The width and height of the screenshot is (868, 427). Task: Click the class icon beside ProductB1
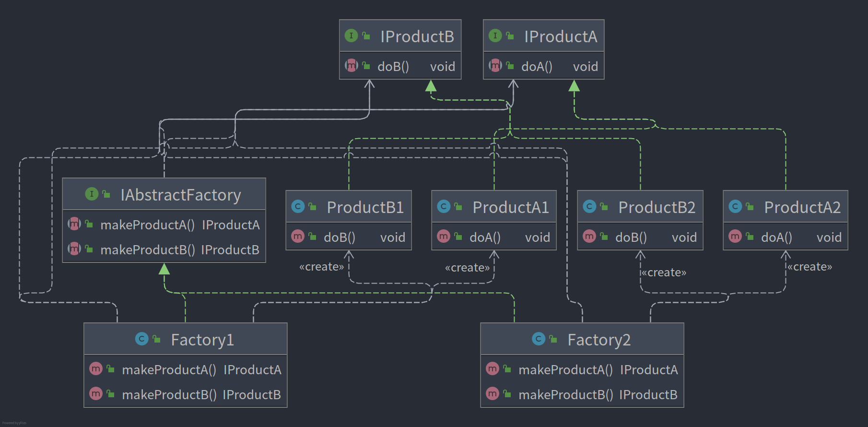[x=298, y=206]
